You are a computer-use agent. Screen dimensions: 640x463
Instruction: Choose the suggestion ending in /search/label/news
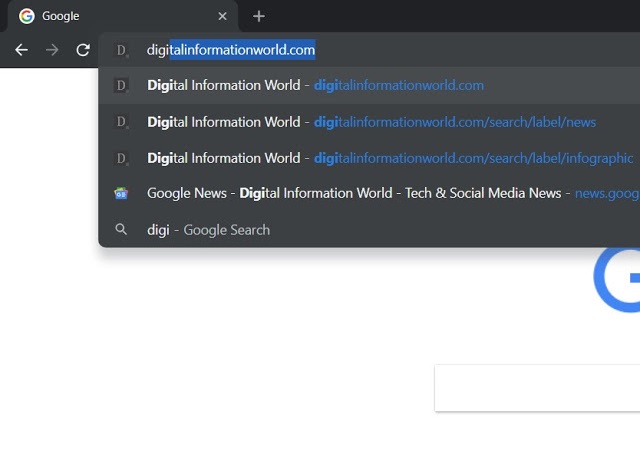tap(369, 122)
